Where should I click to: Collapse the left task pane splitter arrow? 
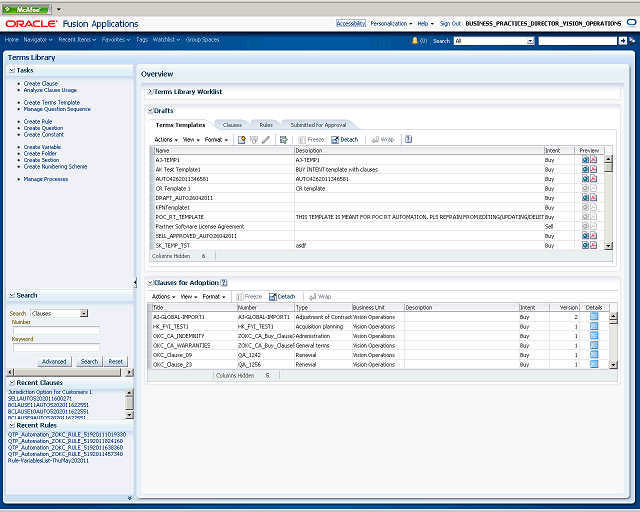[x=135, y=282]
